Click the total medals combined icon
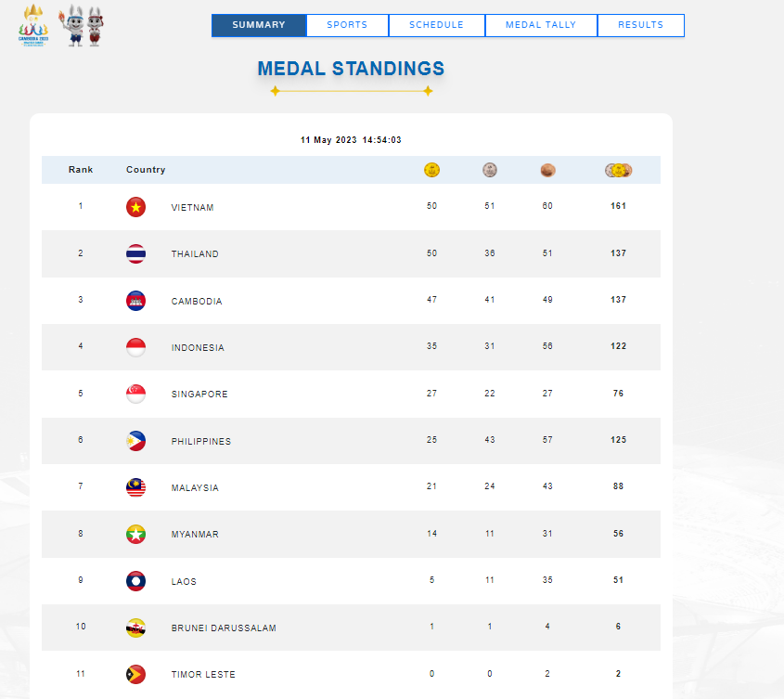The height and width of the screenshot is (699, 784). (618, 170)
